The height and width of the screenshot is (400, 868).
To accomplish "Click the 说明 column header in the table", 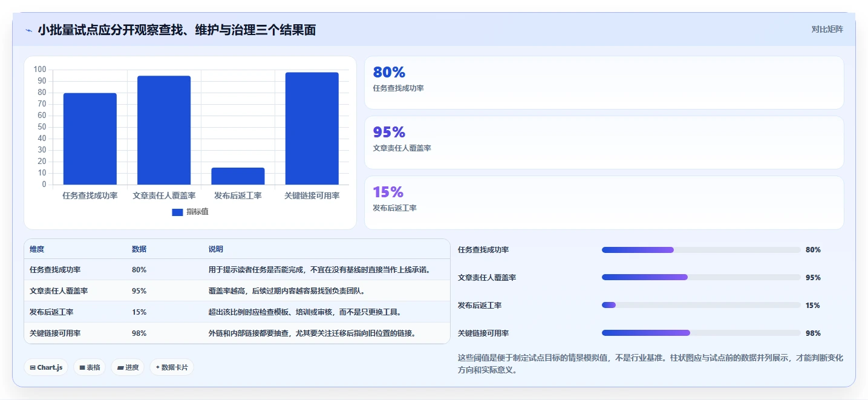I will coord(216,249).
